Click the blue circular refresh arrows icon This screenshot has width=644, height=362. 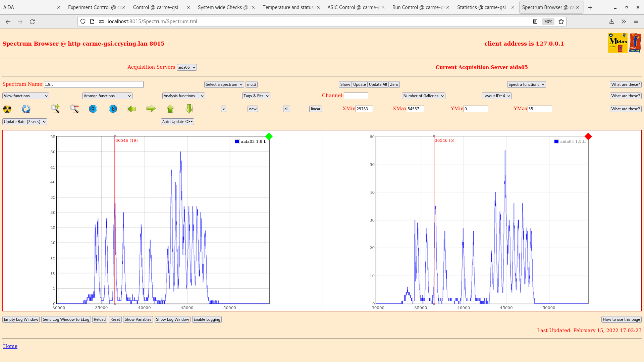click(26, 109)
